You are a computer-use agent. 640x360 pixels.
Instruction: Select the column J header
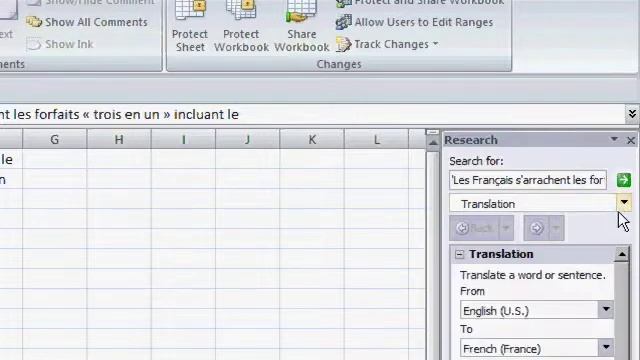point(247,140)
